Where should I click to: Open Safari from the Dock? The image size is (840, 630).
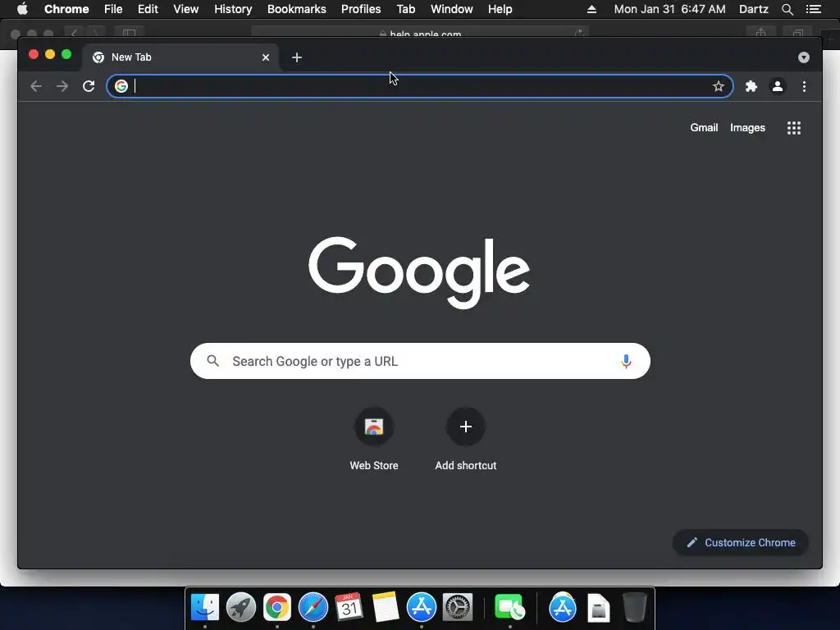313,608
